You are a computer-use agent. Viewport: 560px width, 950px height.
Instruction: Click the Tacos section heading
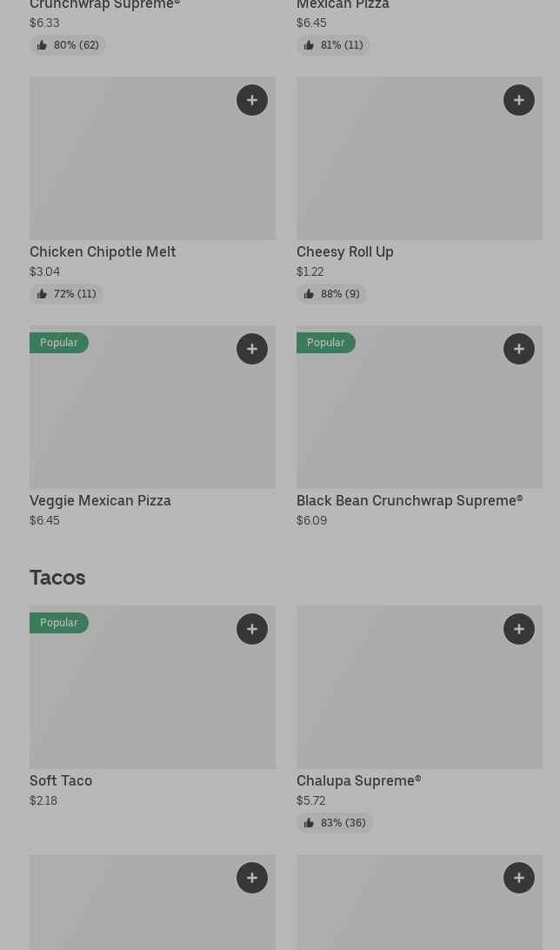click(x=57, y=578)
